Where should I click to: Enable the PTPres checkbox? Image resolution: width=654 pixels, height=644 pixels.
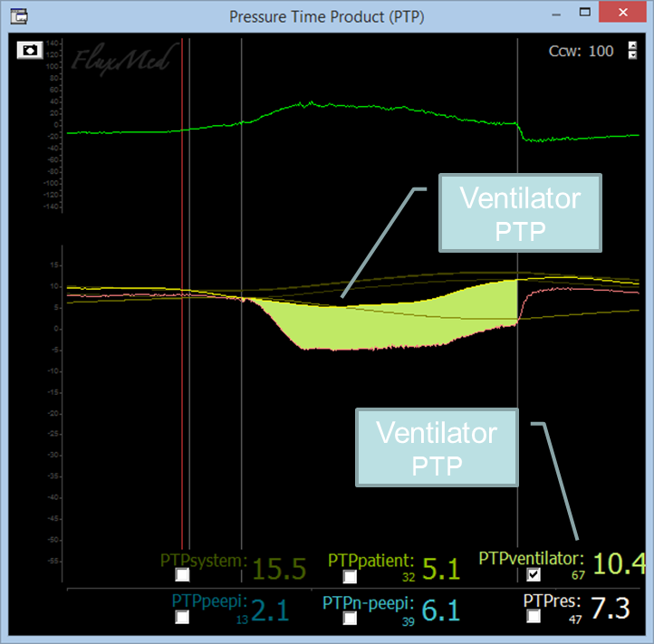534,616
